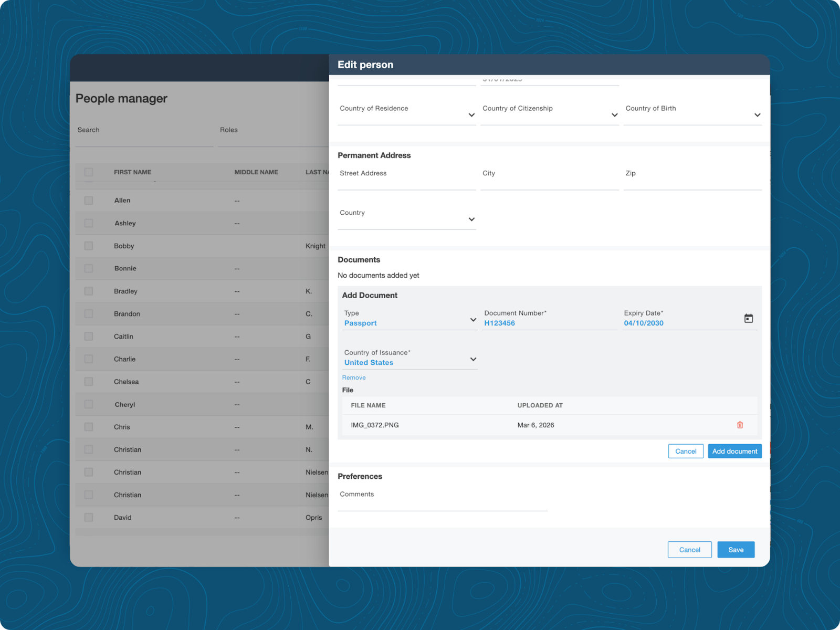The height and width of the screenshot is (630, 840).
Task: Tick the checkbox for Bonnie
Action: (89, 268)
